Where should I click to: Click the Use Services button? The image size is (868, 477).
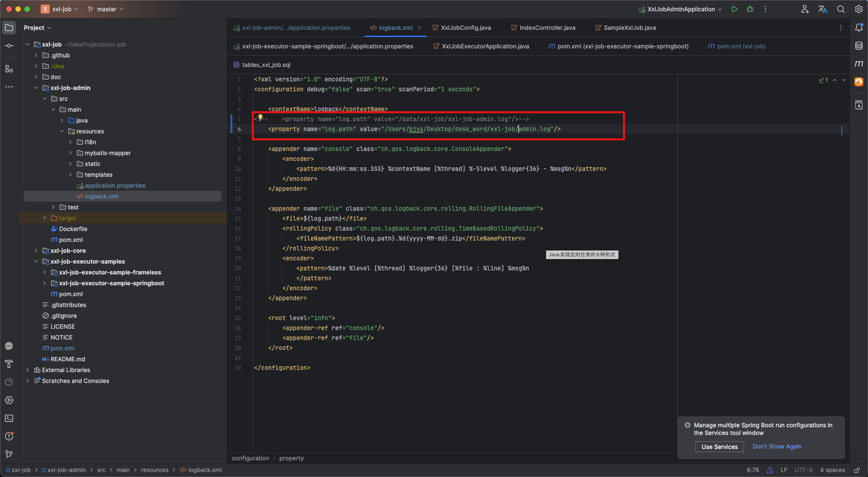[x=719, y=447]
